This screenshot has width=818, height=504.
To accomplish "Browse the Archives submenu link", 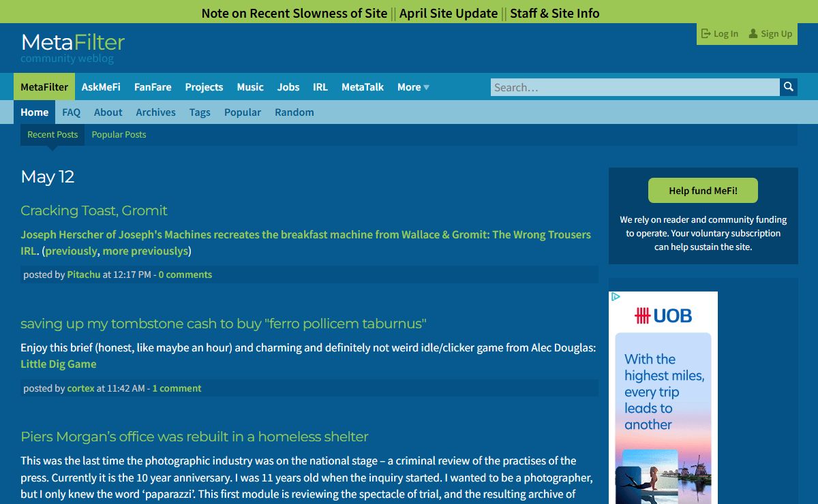I will [x=155, y=112].
